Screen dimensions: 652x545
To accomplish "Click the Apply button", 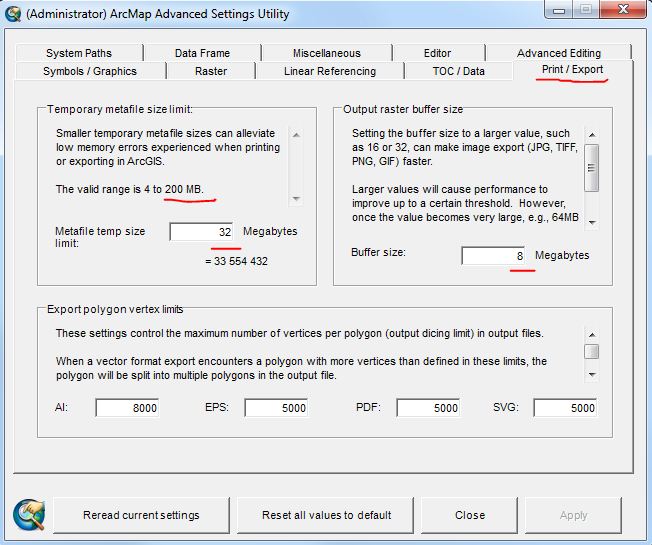I will [573, 515].
